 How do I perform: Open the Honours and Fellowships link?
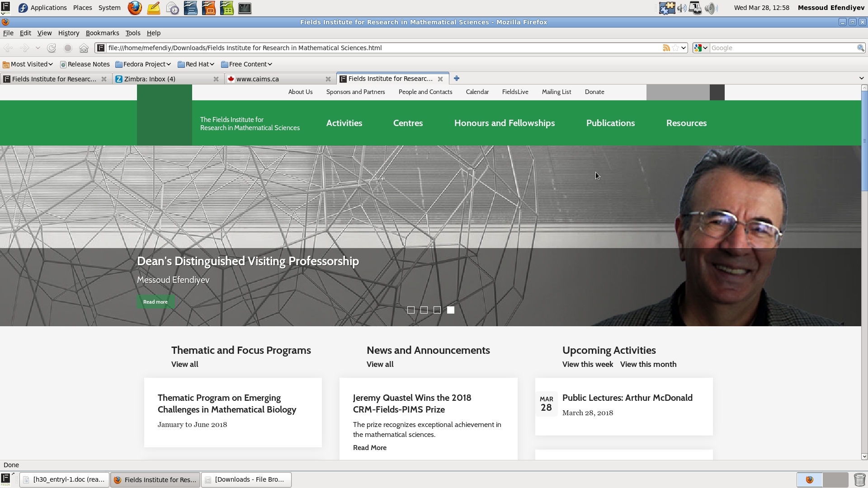click(x=505, y=123)
